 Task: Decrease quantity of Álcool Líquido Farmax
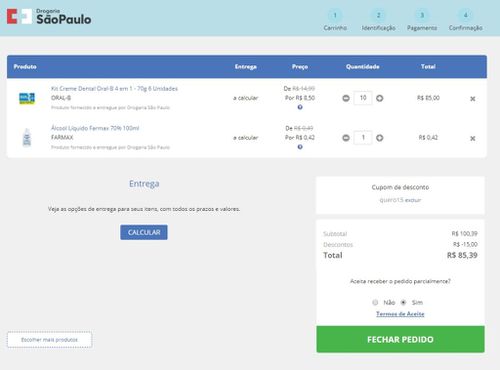[346, 138]
